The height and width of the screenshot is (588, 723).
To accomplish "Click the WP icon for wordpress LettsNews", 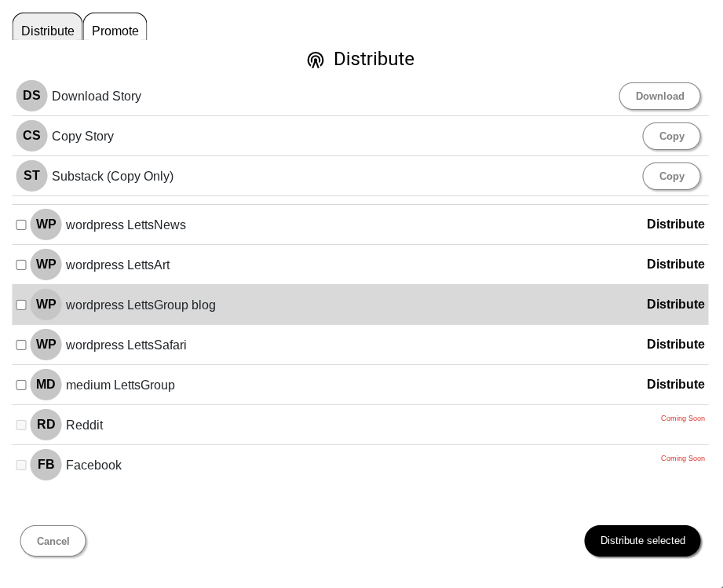I will tap(46, 225).
